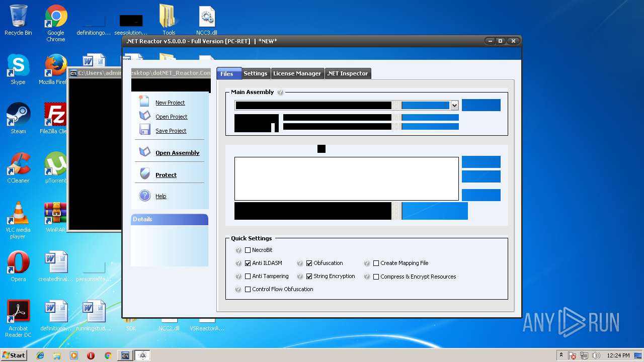This screenshot has width=644, height=362.
Task: Click the help icon next to Create Mapping File
Action: 367,263
